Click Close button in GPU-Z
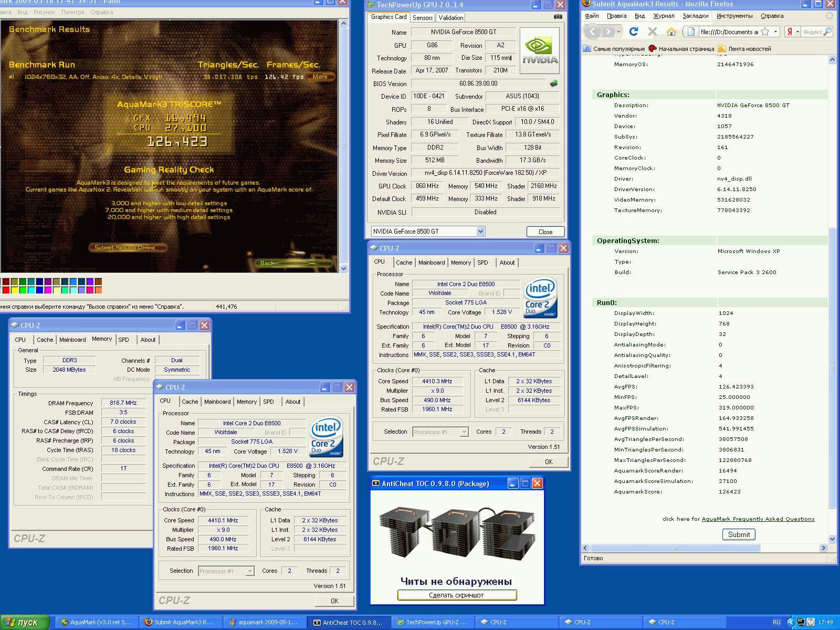This screenshot has width=840, height=630. pos(545,232)
